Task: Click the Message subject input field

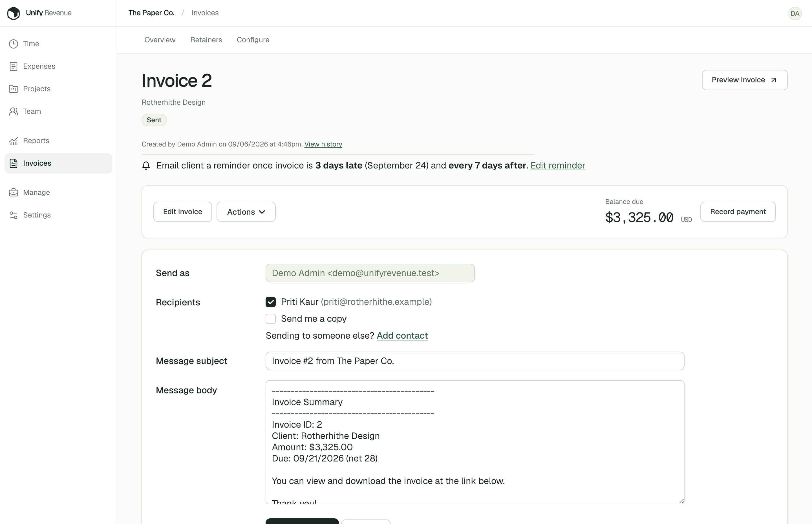Action: 475,361
